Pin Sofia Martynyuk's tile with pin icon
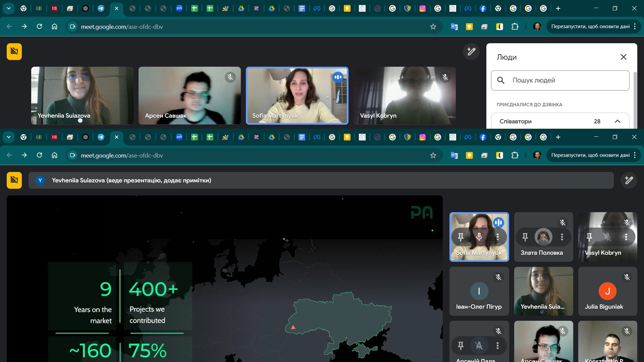 pos(461,237)
